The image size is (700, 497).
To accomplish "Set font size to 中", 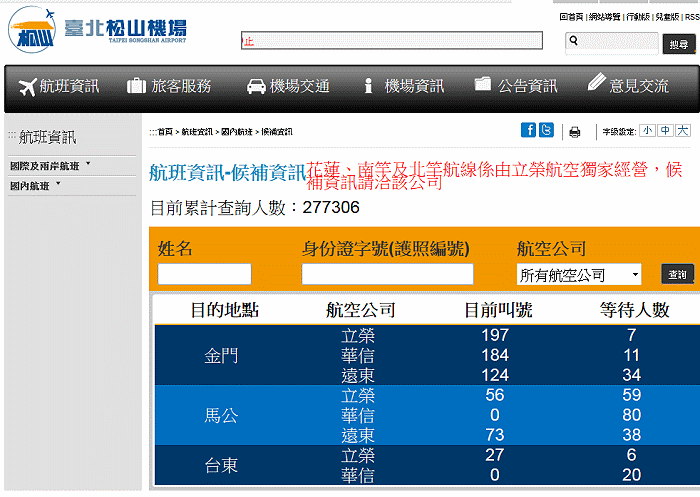I will coord(665,131).
